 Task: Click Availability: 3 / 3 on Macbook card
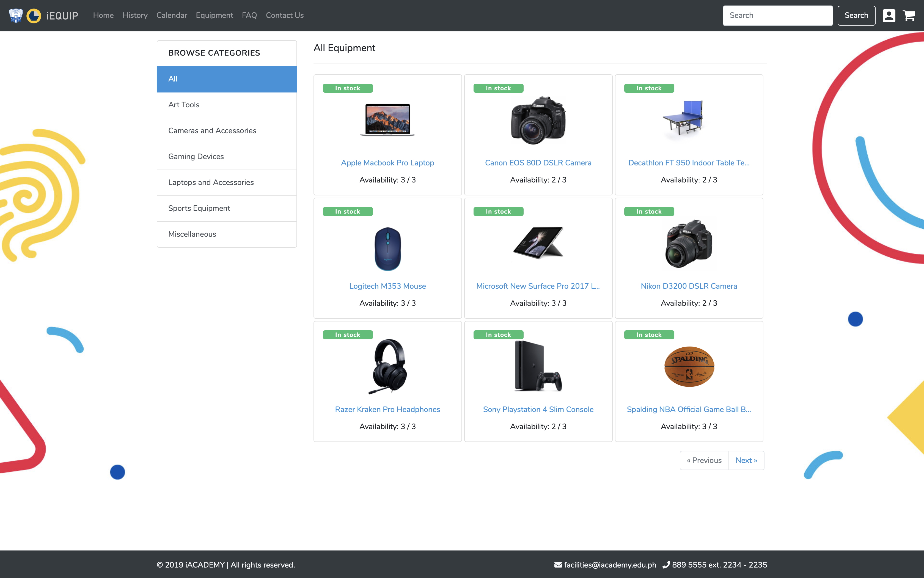pos(387,180)
